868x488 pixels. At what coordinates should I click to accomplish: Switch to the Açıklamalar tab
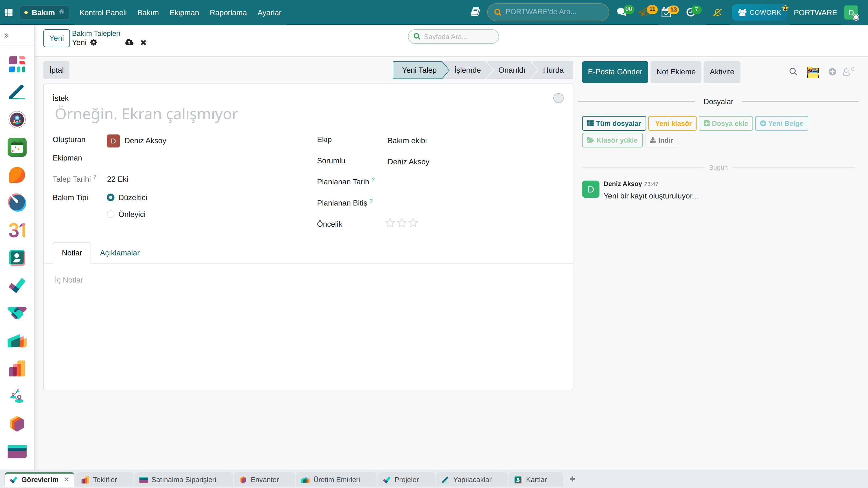(120, 253)
